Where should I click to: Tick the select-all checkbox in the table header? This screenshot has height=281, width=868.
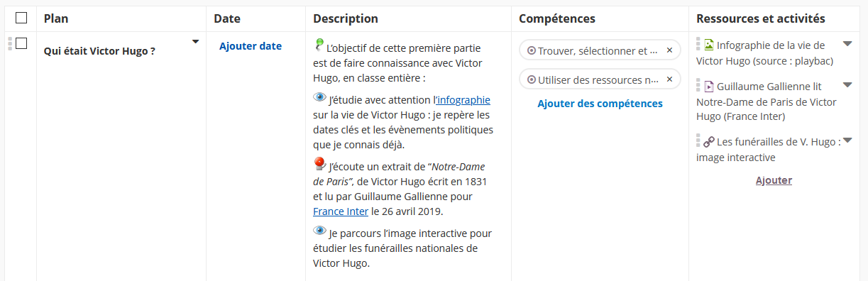tap(21, 18)
